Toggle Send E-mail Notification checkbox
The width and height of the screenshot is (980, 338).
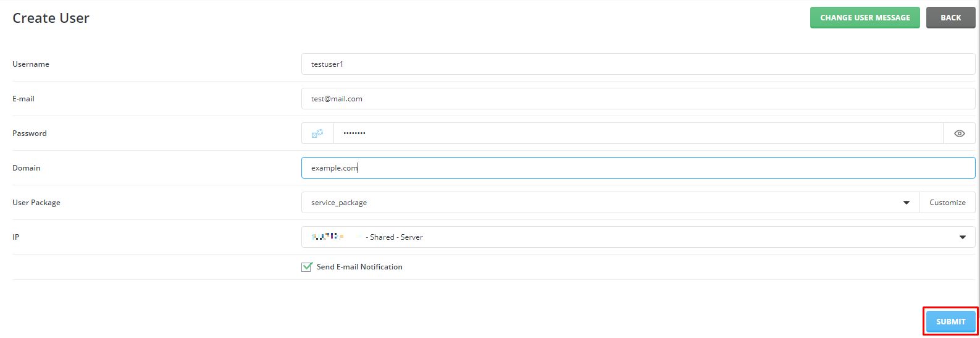pyautogui.click(x=306, y=267)
